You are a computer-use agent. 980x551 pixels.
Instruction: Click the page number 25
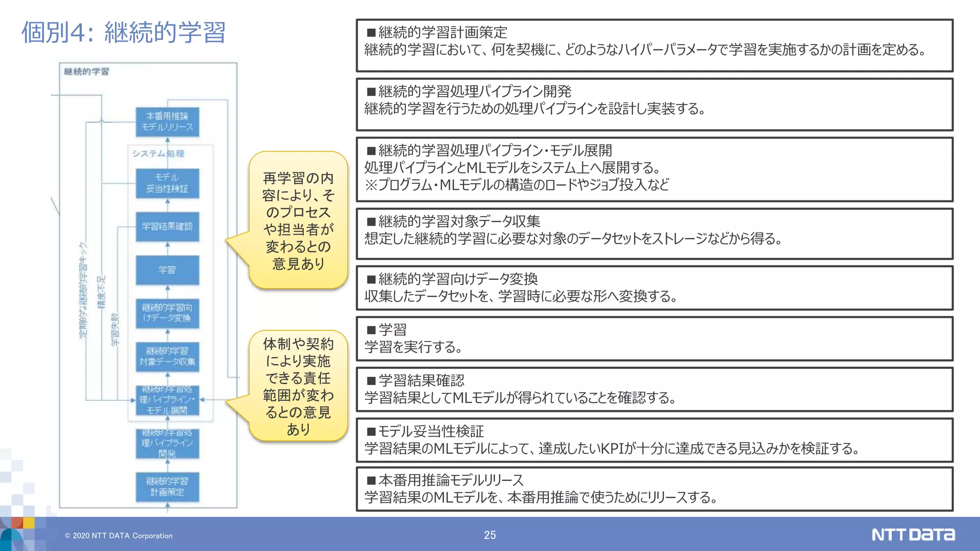click(490, 535)
